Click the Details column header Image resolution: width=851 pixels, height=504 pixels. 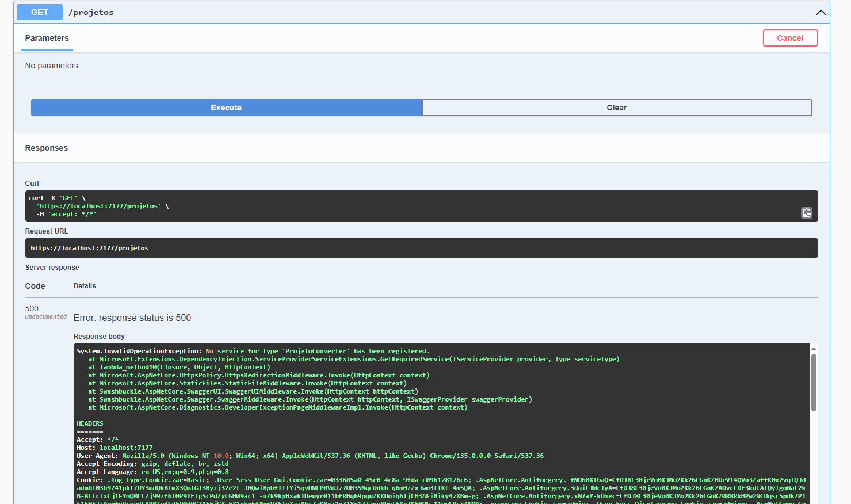[85, 286]
